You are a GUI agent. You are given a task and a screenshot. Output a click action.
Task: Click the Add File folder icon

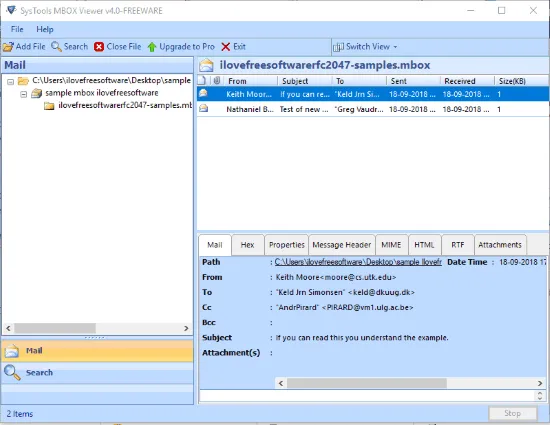8,47
